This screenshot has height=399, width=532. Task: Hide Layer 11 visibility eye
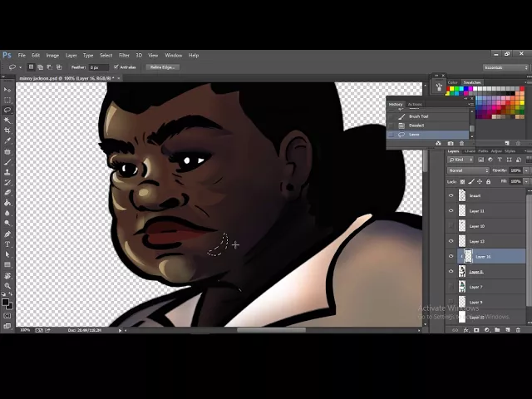click(x=451, y=210)
